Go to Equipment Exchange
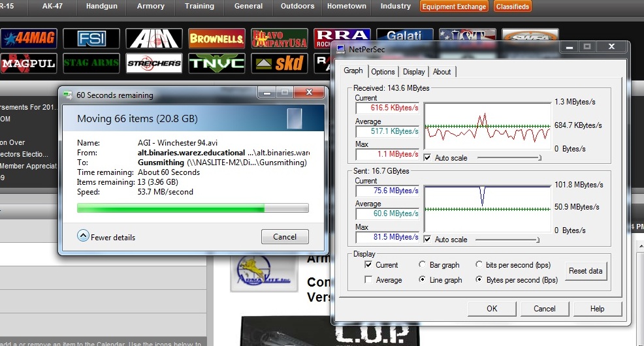This screenshot has height=346, width=644. pyautogui.click(x=454, y=7)
